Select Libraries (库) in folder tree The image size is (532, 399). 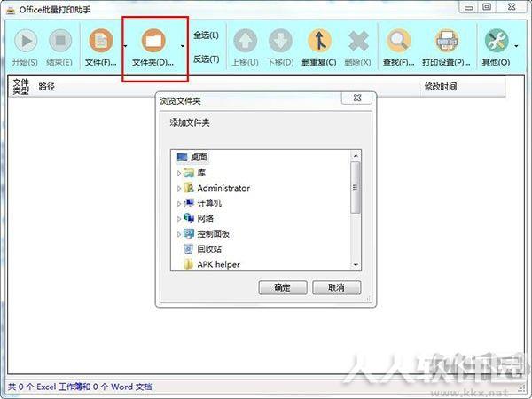pyautogui.click(x=195, y=173)
